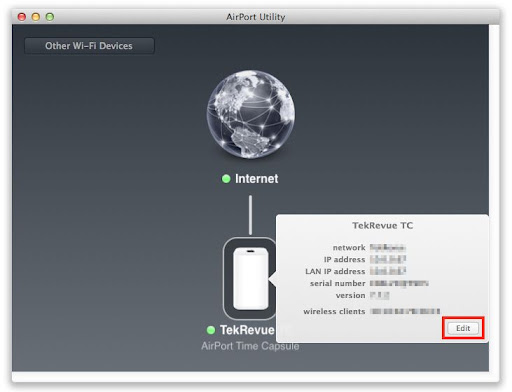The image size is (512, 392).
Task: Zoom the AirPort Utility window
Action: coord(50,17)
